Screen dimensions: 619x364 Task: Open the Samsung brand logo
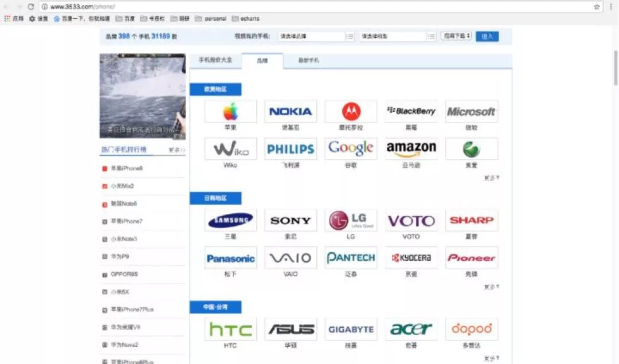click(x=230, y=220)
